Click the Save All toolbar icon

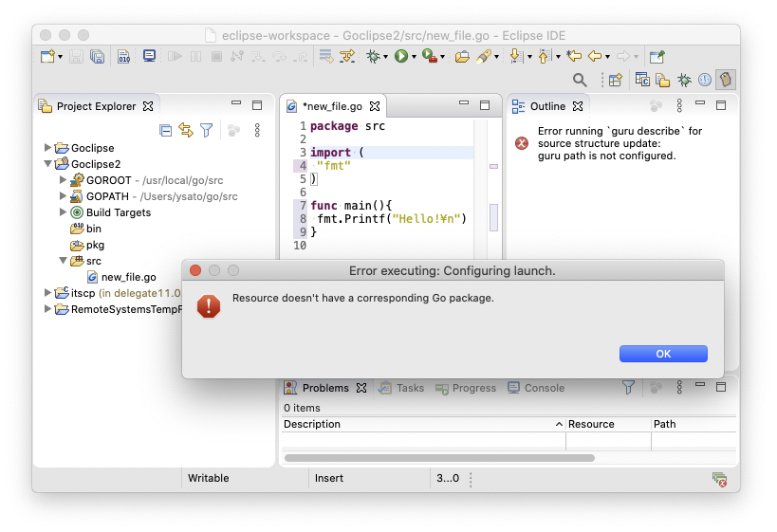[97, 57]
